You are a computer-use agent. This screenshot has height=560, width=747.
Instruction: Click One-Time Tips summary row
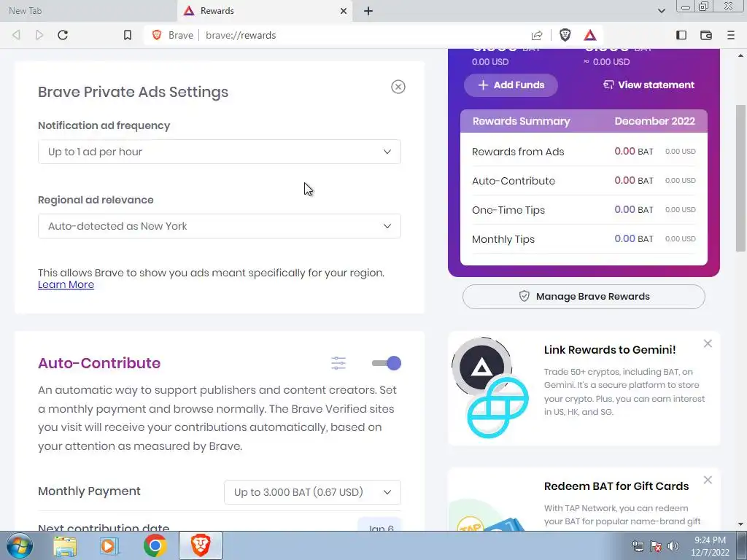[584, 209]
